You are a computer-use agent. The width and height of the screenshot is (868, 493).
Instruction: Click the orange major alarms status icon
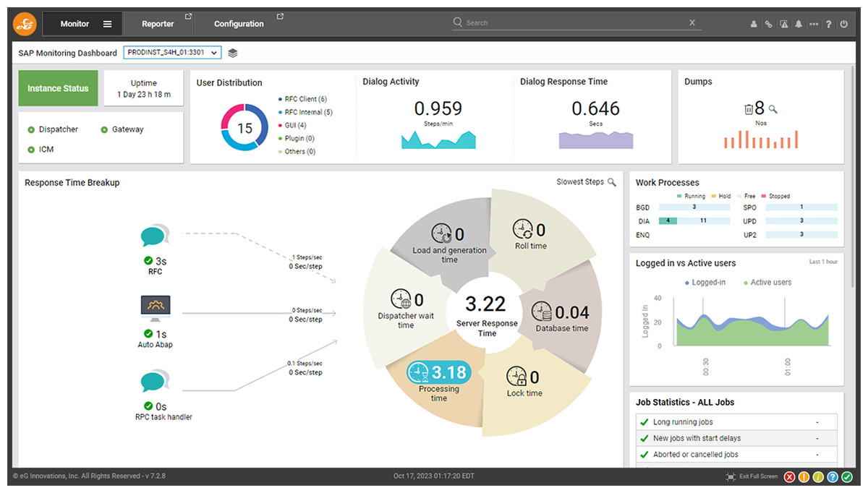tap(804, 476)
